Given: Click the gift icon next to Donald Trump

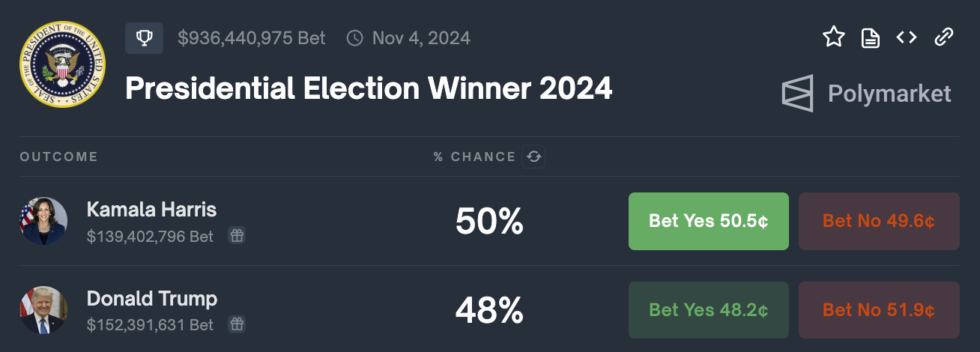Looking at the screenshot, I should (237, 324).
